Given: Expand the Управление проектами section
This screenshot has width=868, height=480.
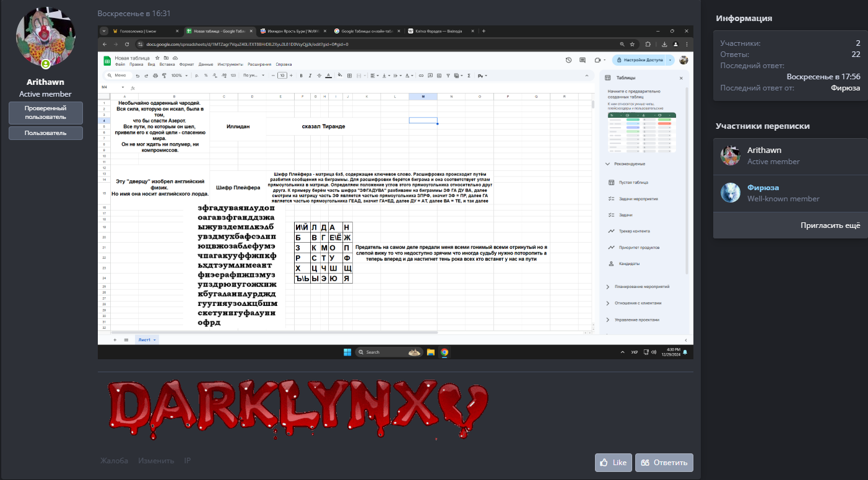Looking at the screenshot, I should [608, 320].
